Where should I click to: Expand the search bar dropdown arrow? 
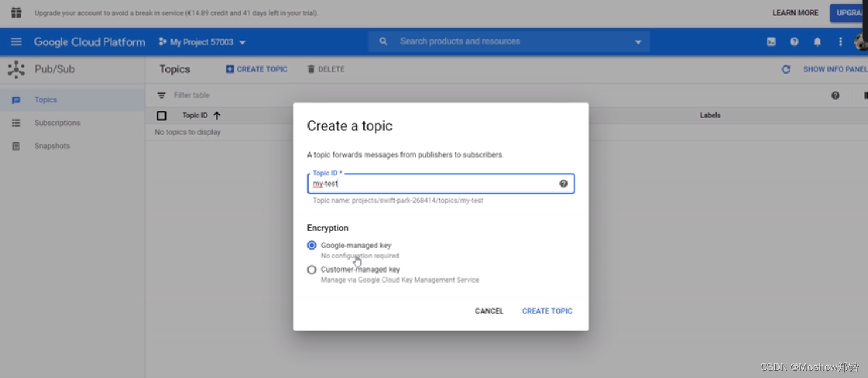[x=638, y=42]
